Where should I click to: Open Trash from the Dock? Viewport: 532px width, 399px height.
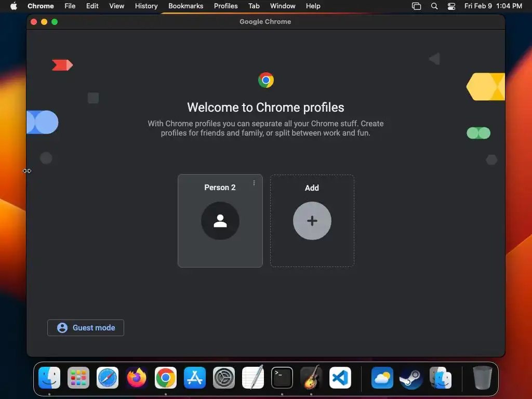[x=483, y=378]
